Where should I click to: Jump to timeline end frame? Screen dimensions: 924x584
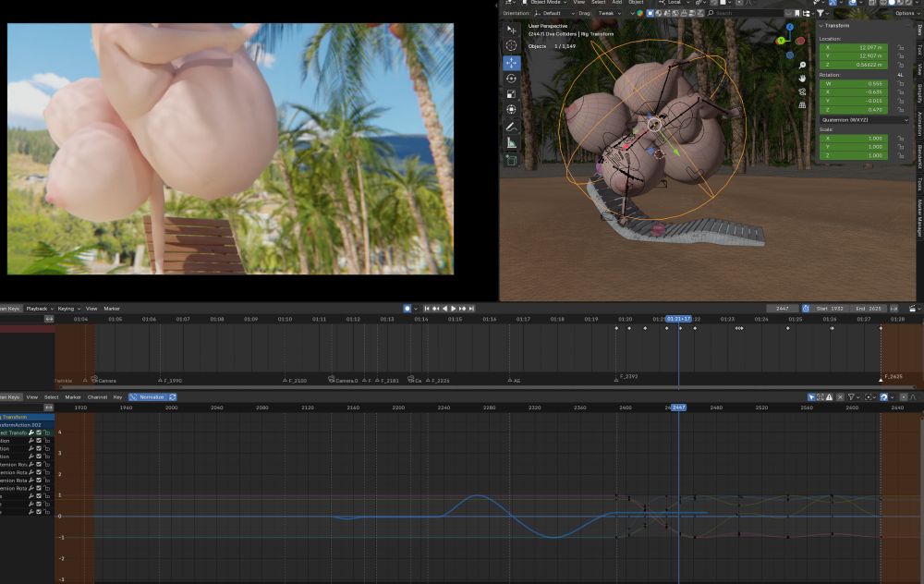click(471, 309)
